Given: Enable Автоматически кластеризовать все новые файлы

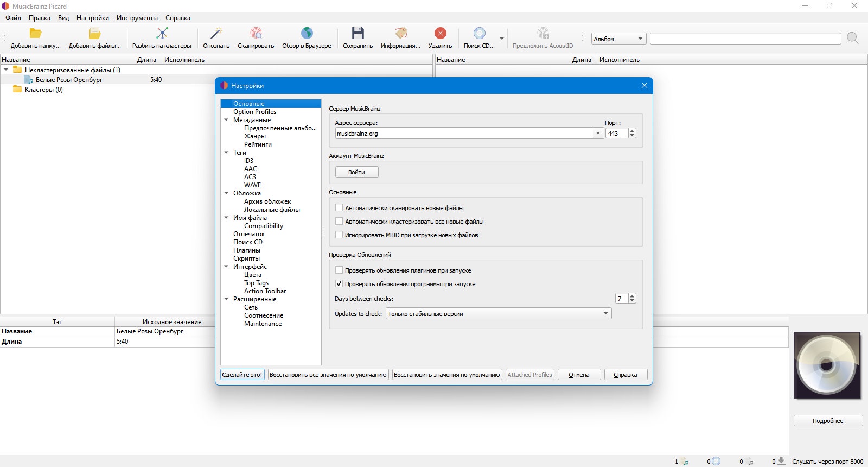Looking at the screenshot, I should [x=339, y=222].
